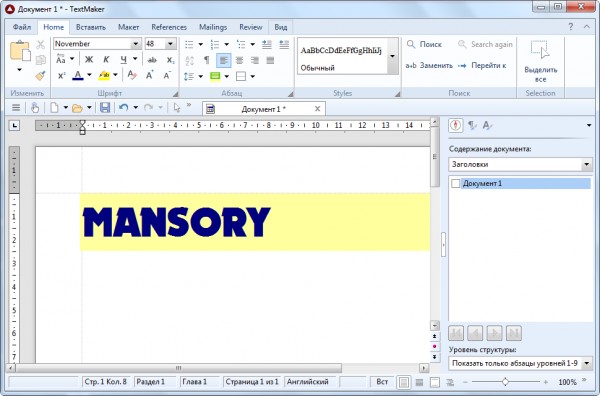Click the undo arrow icon
This screenshot has height=396, width=600.
click(x=123, y=108)
